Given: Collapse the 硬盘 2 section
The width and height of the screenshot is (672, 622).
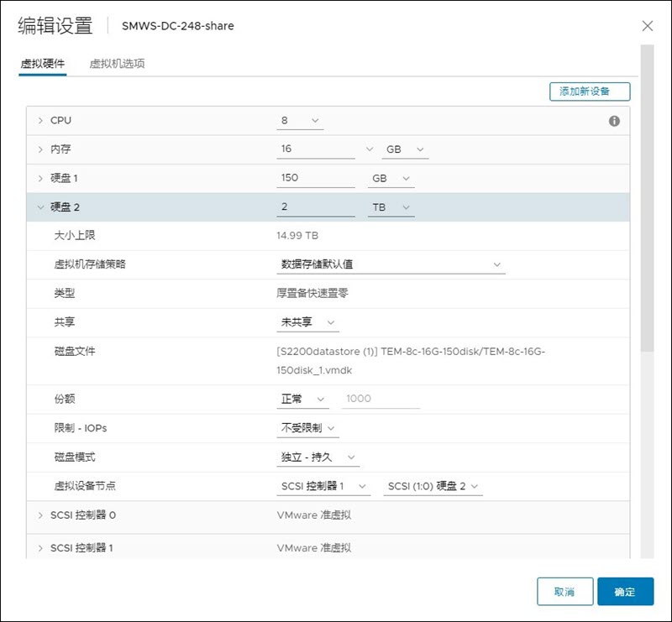Looking at the screenshot, I should (40, 207).
